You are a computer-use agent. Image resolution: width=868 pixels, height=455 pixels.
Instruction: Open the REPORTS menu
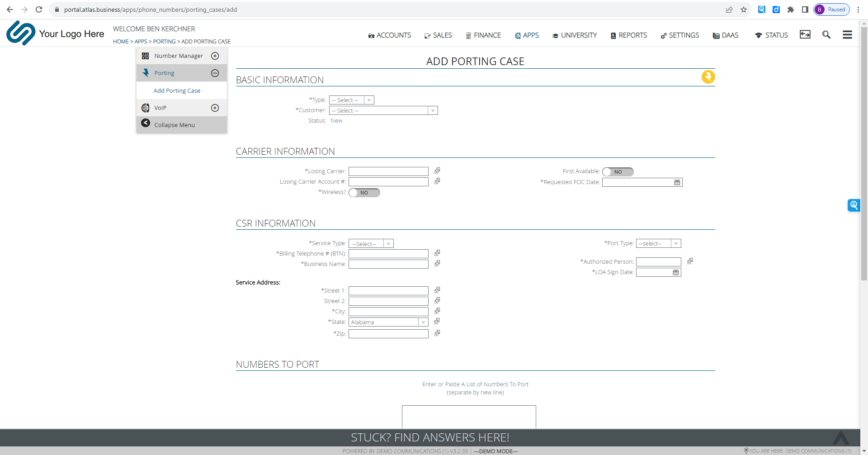pyautogui.click(x=628, y=35)
